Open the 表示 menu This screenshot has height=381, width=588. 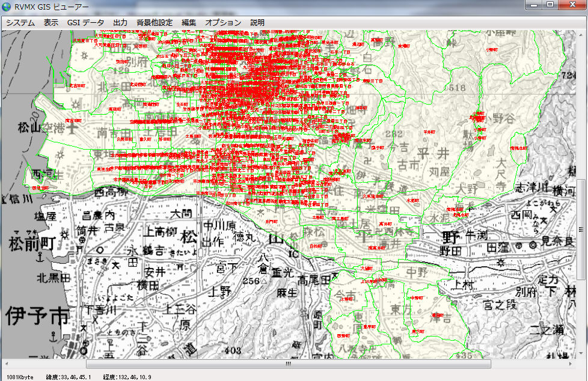tap(51, 22)
